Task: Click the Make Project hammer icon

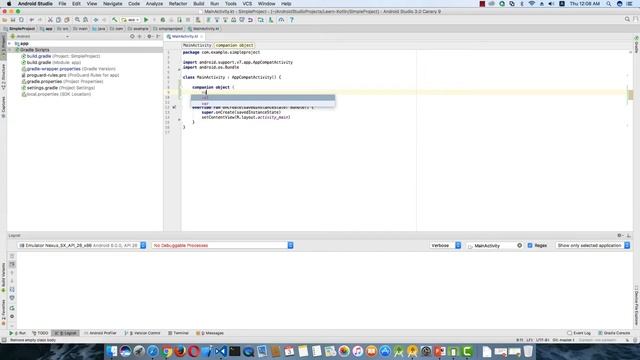Action: pos(115,20)
